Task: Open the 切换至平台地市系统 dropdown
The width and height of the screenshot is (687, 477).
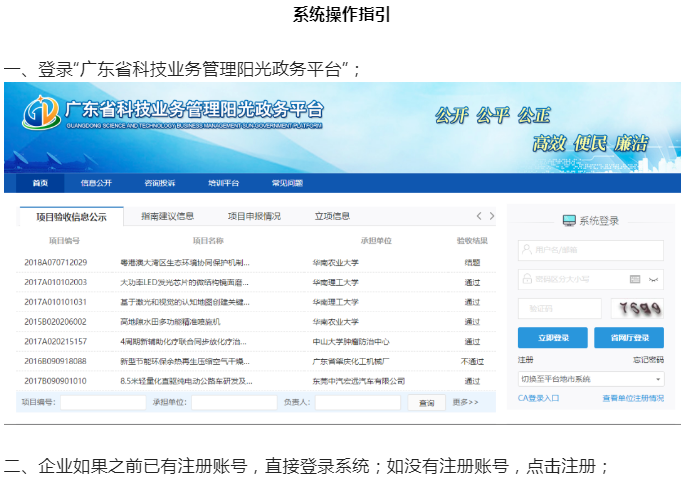Action: tap(590, 379)
